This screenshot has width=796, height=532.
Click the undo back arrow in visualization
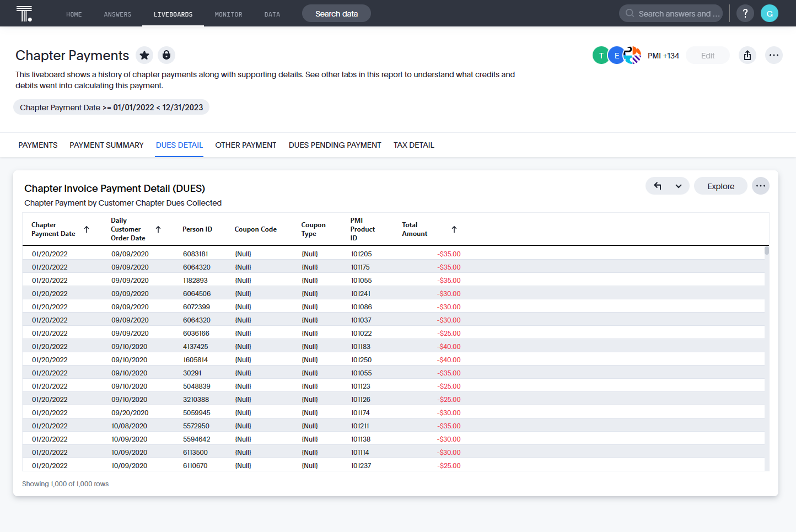(x=657, y=186)
